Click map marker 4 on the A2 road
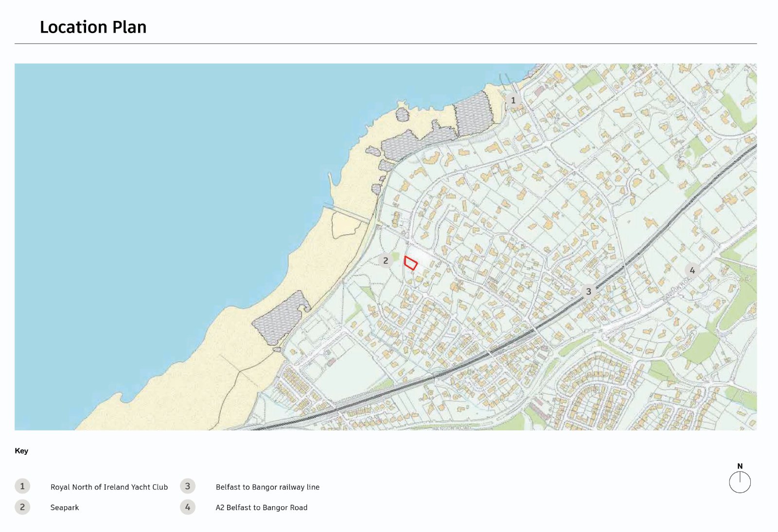This screenshot has height=532, width=778. (692, 270)
